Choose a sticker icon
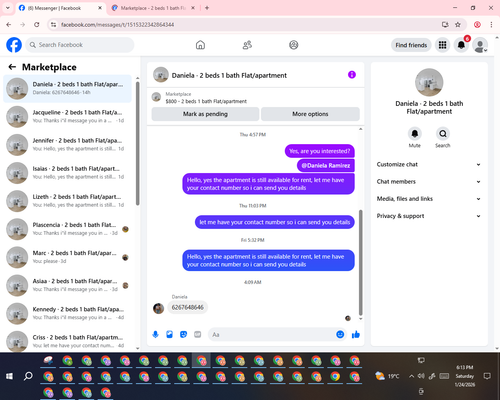500x400 pixels. pyautogui.click(x=183, y=334)
